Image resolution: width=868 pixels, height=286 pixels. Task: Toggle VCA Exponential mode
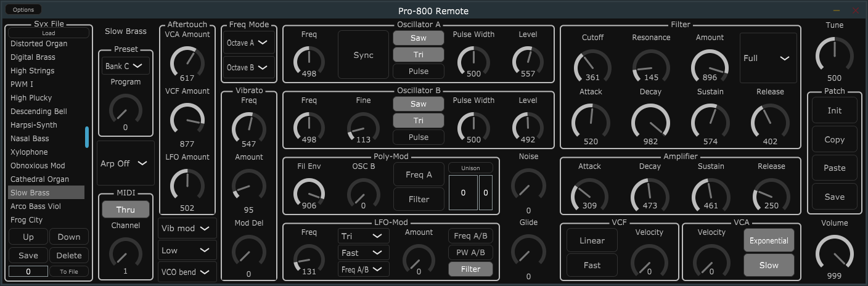pos(768,240)
